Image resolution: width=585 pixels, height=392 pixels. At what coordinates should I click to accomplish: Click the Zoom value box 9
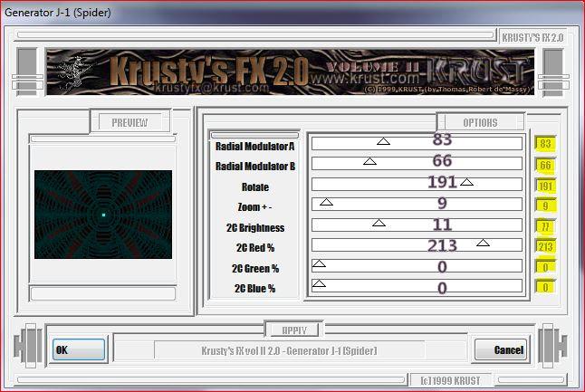point(545,206)
